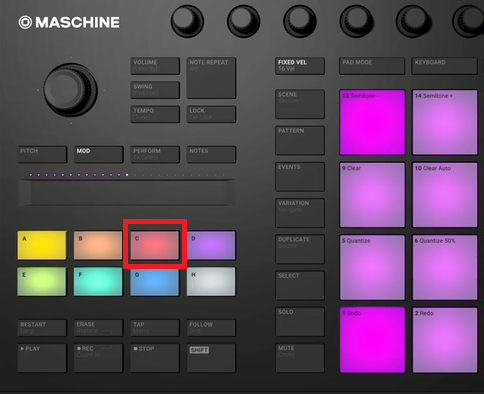Select orange group B
Viewport: 484px width, 394px height.
point(98,245)
